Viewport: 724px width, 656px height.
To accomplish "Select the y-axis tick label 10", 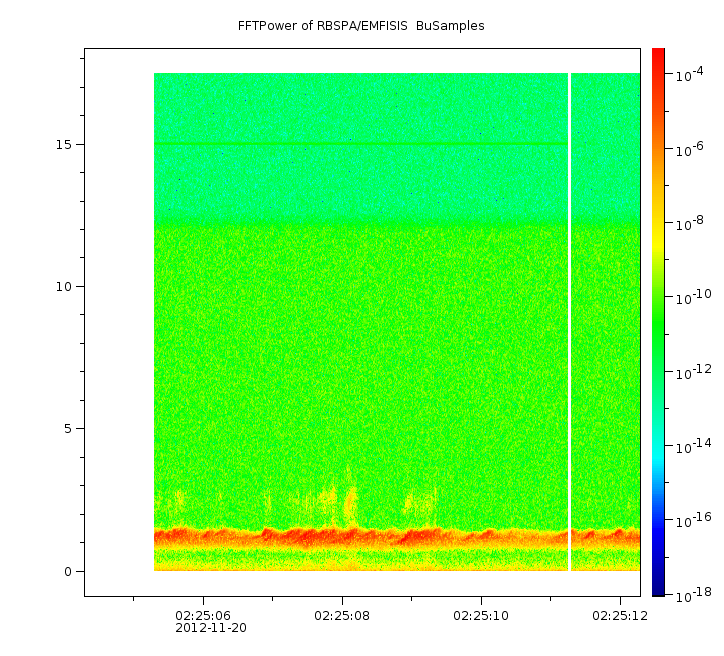I will click(66, 287).
